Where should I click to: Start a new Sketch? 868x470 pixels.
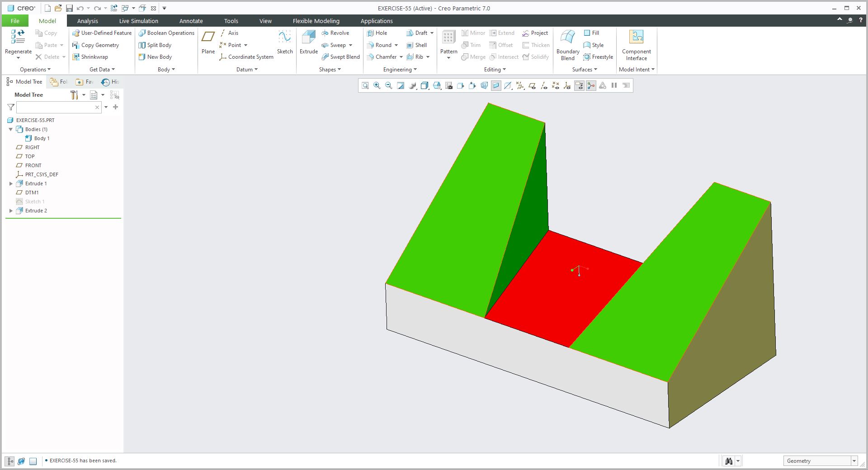coord(285,42)
